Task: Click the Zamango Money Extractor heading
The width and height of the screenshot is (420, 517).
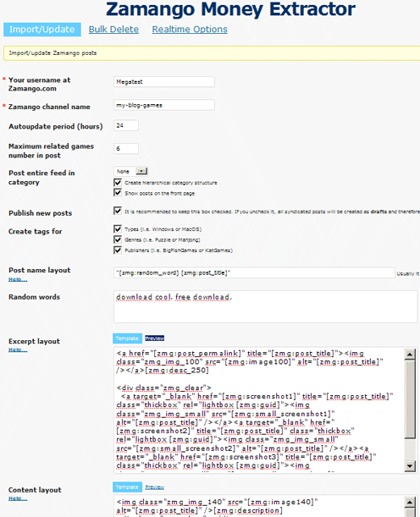Action: (x=230, y=9)
